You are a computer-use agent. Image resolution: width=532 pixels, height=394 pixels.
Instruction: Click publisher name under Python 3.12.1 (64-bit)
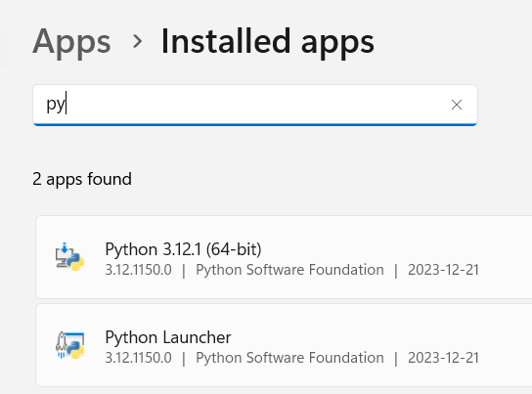[x=289, y=270]
